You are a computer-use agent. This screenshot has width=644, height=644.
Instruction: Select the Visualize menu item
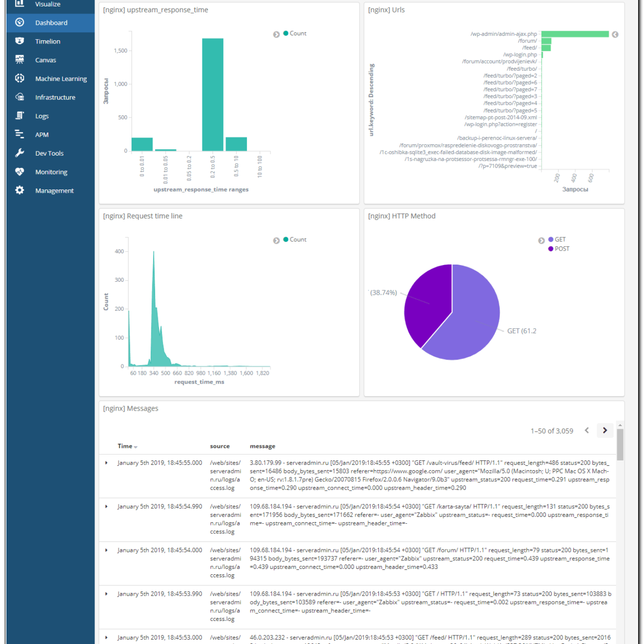coord(48,4)
